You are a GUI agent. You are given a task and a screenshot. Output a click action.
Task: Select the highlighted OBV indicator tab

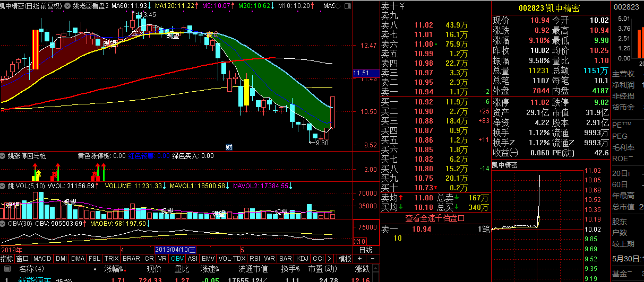[177, 259]
